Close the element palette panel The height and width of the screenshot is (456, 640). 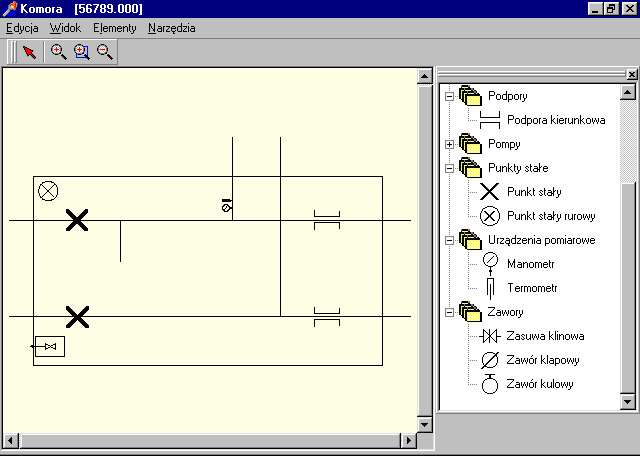pos(631,75)
